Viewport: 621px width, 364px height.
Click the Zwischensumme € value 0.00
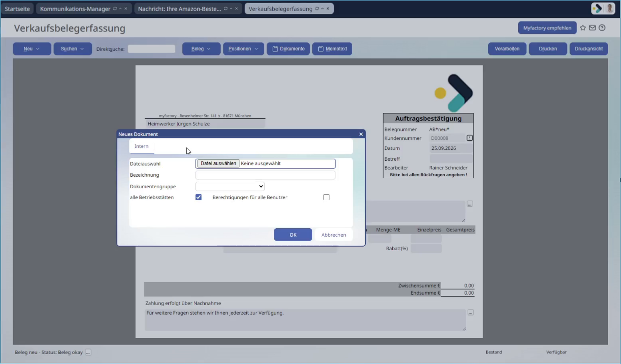coord(469,286)
